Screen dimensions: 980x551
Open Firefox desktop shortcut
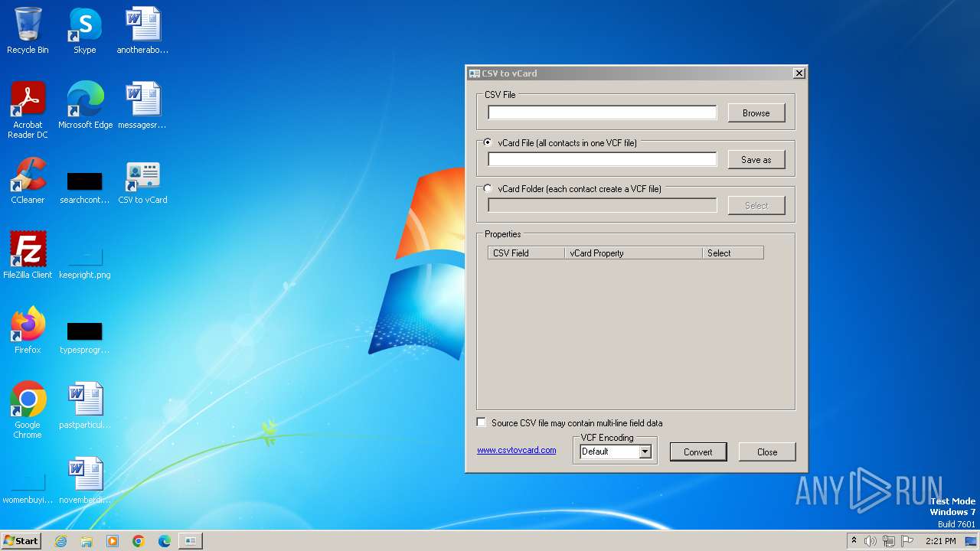pos(28,331)
